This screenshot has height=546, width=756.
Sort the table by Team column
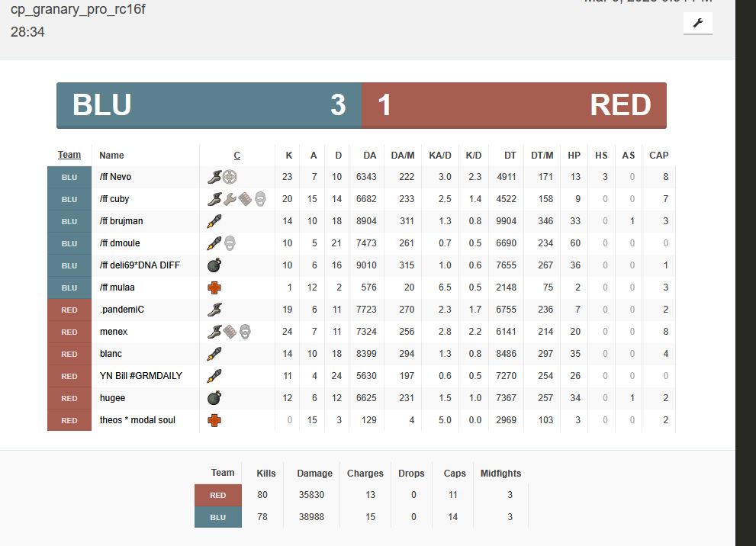pyautogui.click(x=69, y=155)
